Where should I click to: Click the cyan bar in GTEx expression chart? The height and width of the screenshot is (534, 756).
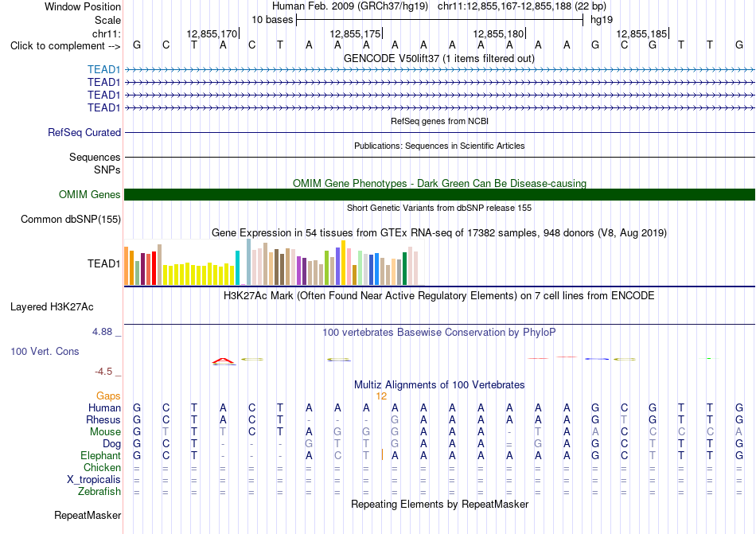click(x=237, y=268)
